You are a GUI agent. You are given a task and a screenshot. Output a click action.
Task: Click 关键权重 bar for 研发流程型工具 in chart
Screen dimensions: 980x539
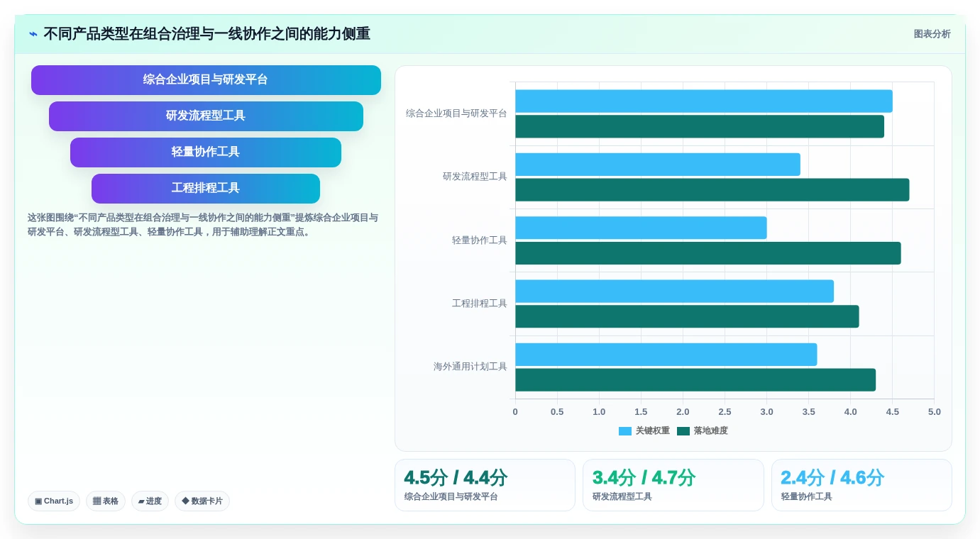tap(658, 165)
